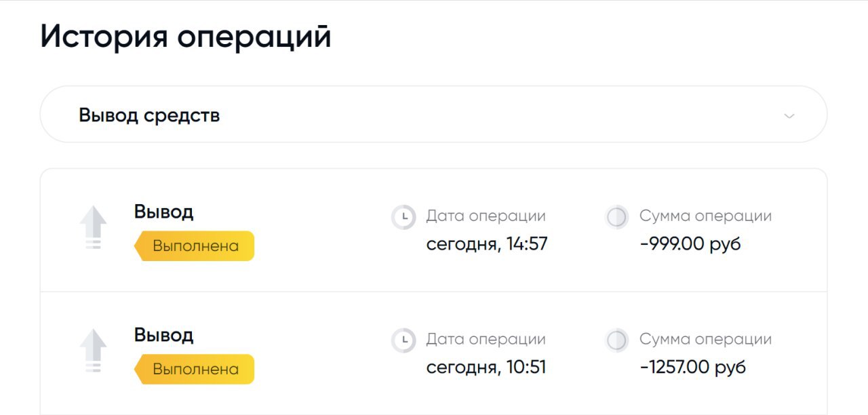This screenshot has height=415, width=868.
Task: Open the second Вывод operation title
Action: pyautogui.click(x=163, y=335)
